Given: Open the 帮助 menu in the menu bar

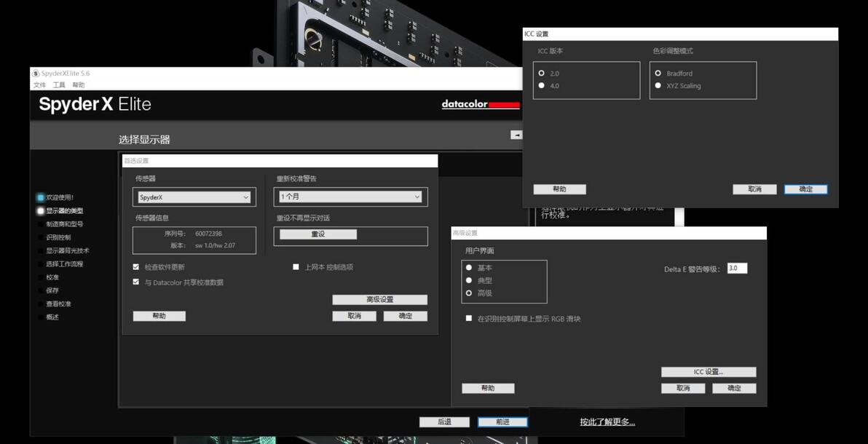Looking at the screenshot, I should pyautogui.click(x=79, y=84).
